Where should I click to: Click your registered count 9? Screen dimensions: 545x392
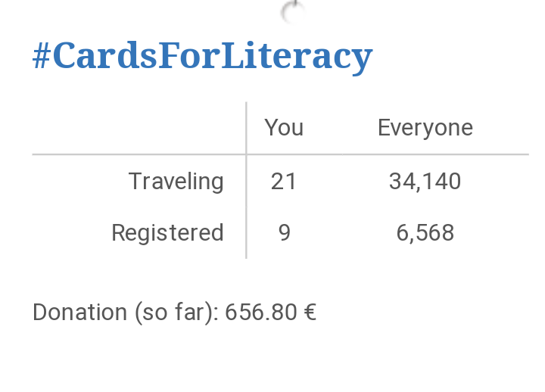click(285, 233)
